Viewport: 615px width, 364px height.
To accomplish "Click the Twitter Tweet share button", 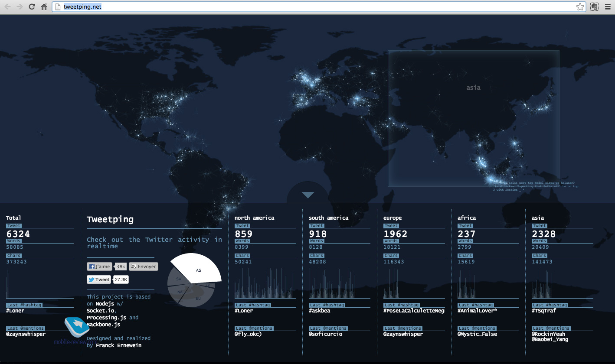I will pos(99,279).
